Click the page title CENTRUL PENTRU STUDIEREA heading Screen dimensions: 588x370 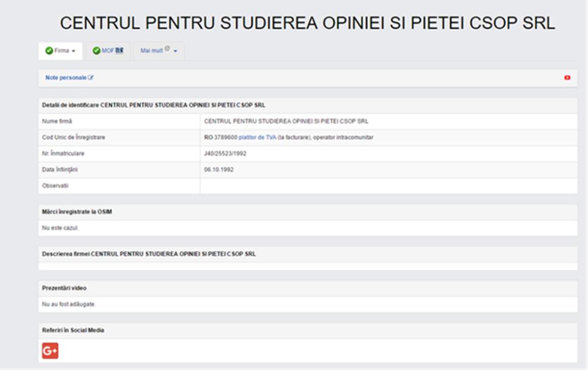click(307, 23)
